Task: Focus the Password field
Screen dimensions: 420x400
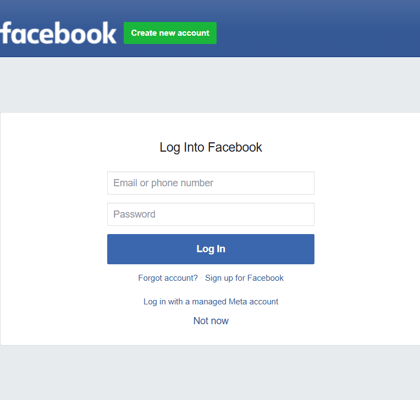Action: [211, 214]
